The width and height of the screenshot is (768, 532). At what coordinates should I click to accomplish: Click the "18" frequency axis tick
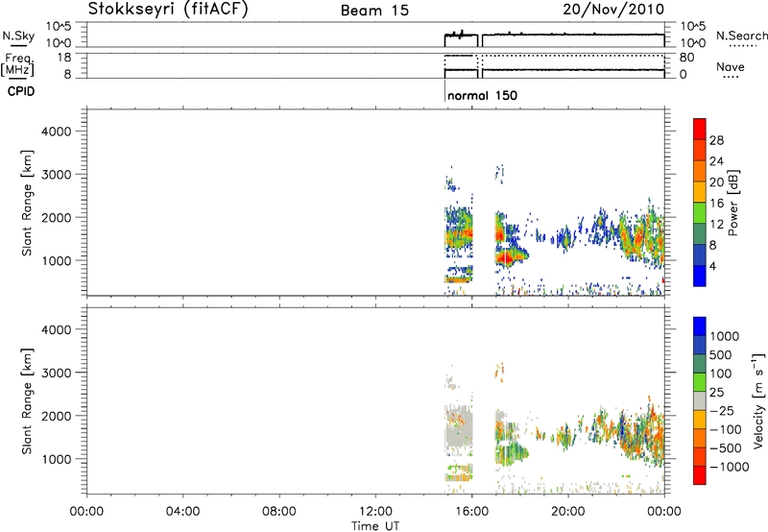(64, 58)
